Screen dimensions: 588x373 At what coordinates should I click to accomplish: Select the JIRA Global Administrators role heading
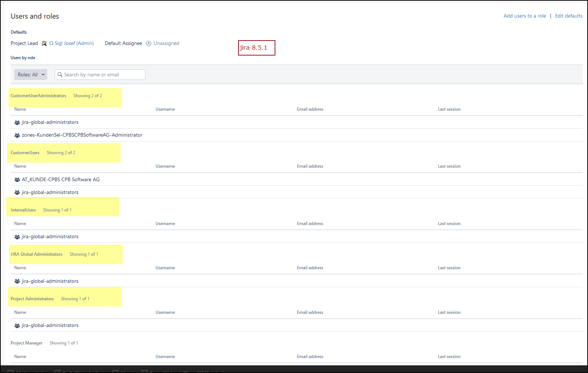37,254
